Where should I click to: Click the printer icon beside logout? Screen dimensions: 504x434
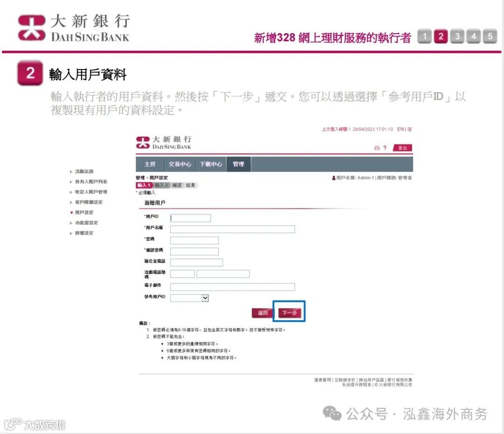click(x=377, y=148)
